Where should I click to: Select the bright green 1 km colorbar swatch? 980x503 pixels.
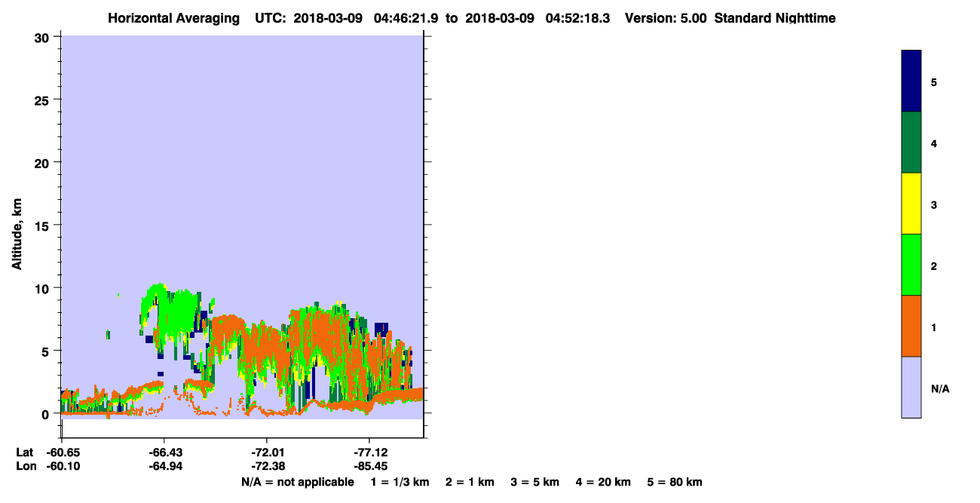[x=911, y=265]
